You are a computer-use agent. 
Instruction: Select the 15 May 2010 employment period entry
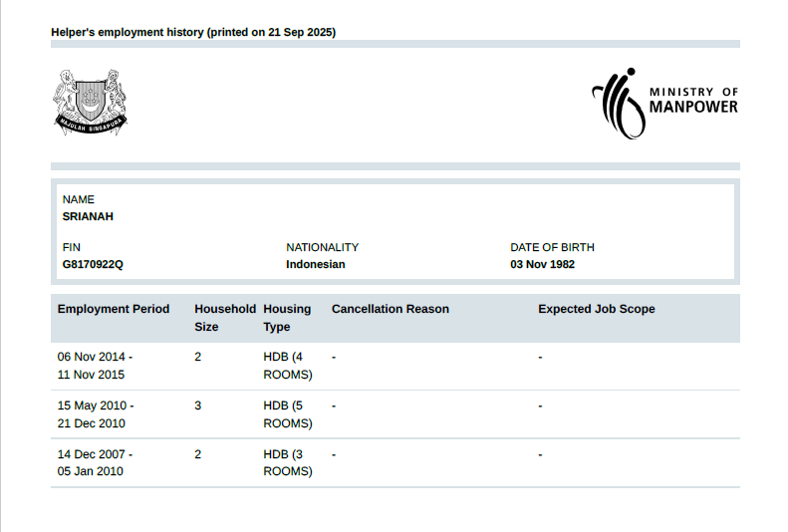95,414
